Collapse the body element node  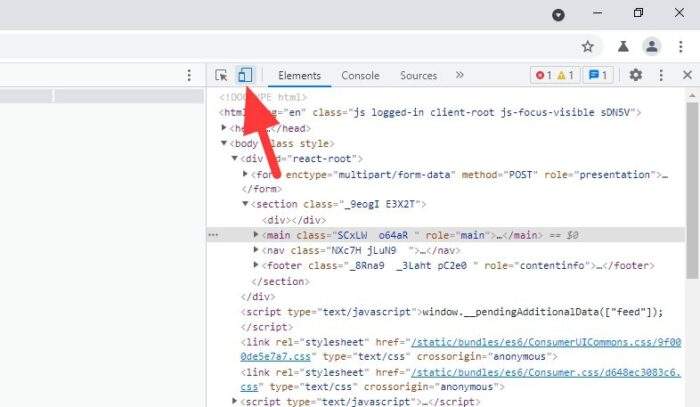click(x=224, y=143)
